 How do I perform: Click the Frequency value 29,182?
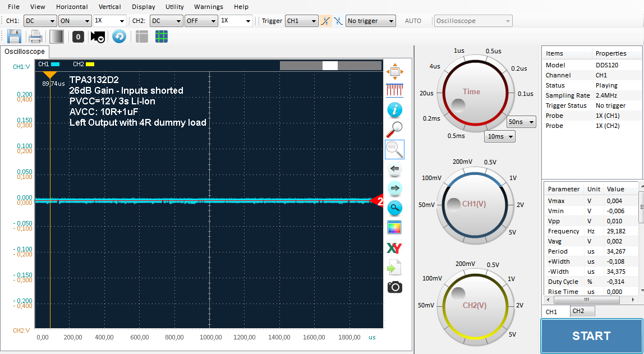pyautogui.click(x=616, y=231)
